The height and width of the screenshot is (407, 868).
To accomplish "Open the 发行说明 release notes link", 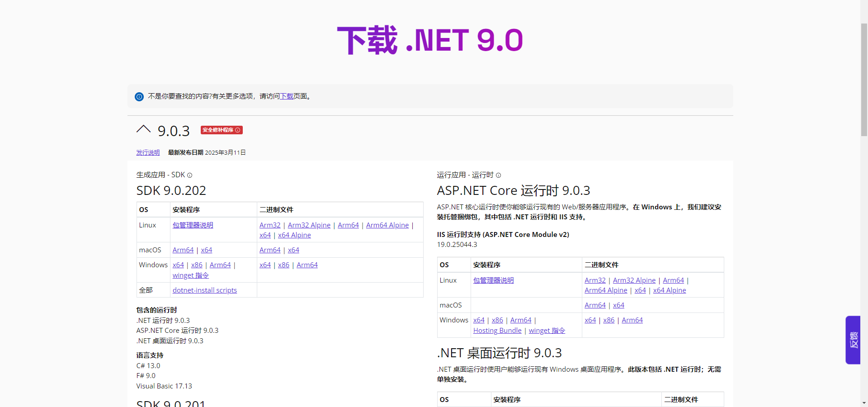I will coord(148,153).
